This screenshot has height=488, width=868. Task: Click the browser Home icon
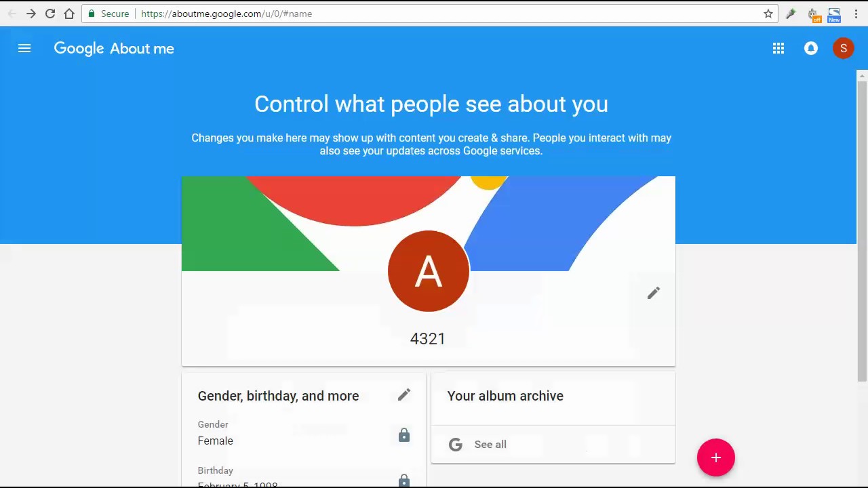click(68, 14)
